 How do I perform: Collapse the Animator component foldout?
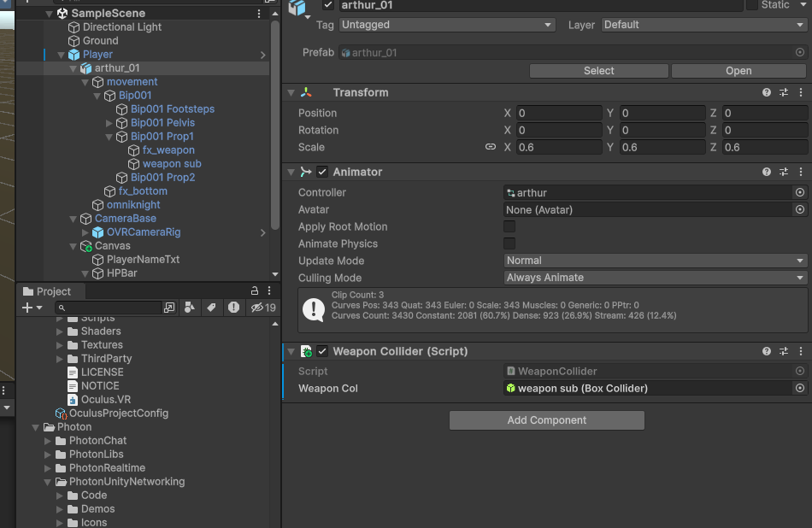(x=291, y=172)
